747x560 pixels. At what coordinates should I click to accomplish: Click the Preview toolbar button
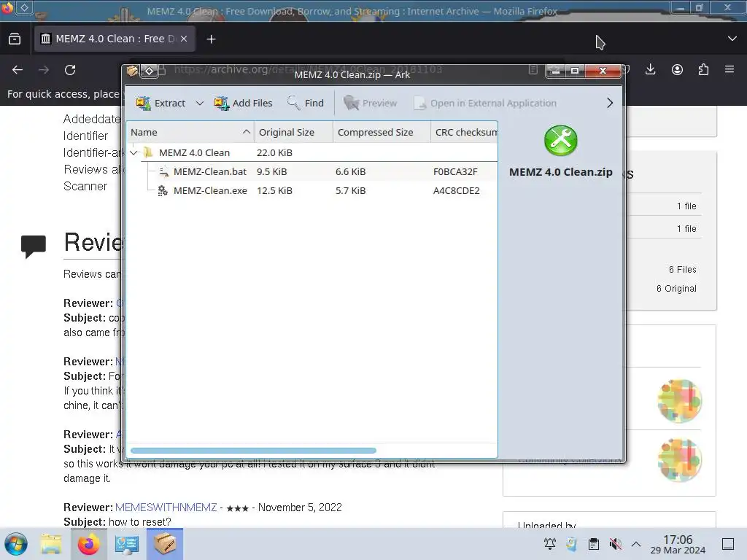pyautogui.click(x=370, y=103)
